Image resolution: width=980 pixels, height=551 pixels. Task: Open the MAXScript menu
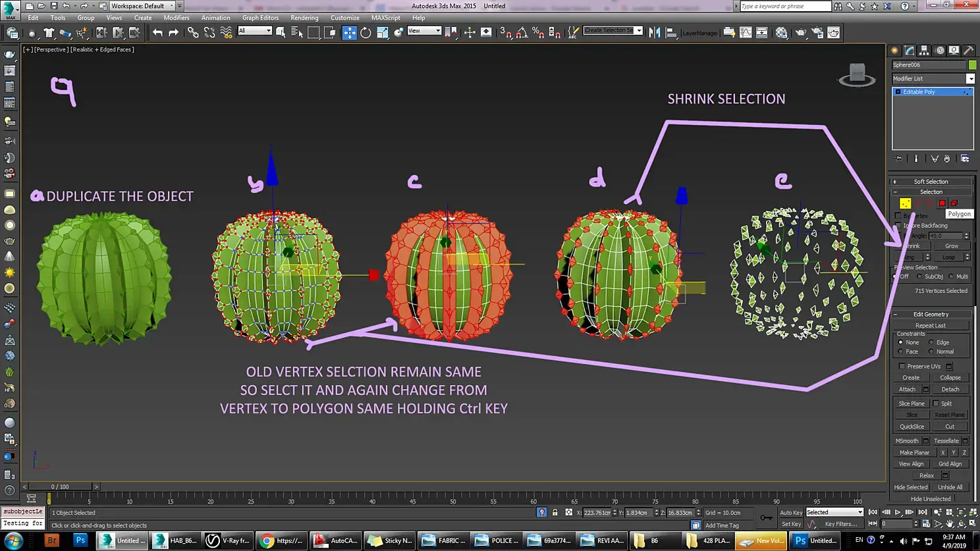click(x=385, y=18)
